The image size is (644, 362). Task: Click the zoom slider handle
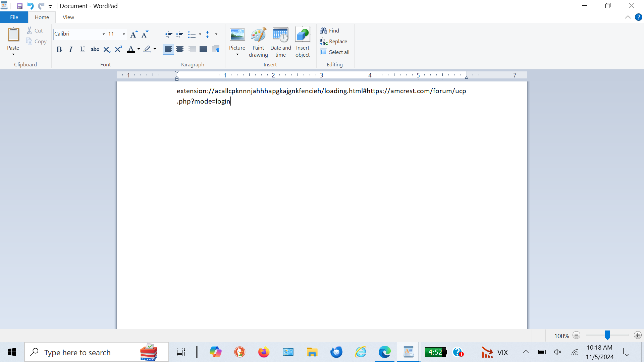tap(607, 335)
